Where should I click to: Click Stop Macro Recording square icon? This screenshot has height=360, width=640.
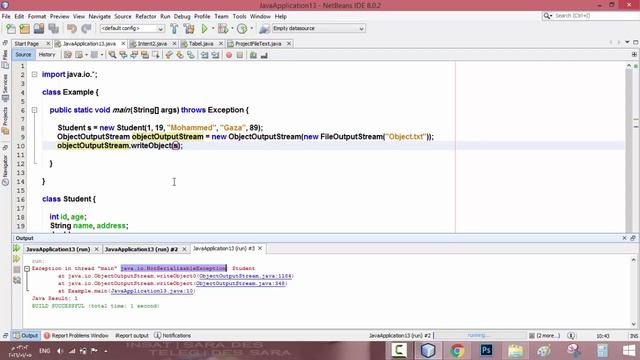(x=240, y=55)
